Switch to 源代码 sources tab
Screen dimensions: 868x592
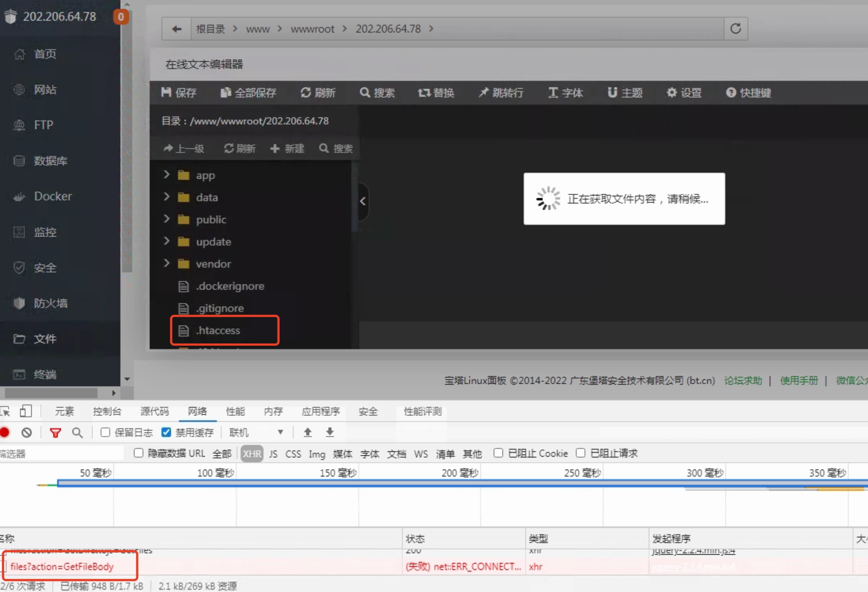click(155, 412)
